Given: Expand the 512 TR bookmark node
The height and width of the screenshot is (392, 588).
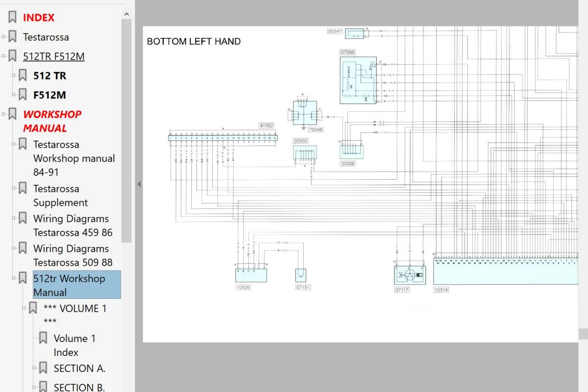Looking at the screenshot, I should [14, 75].
